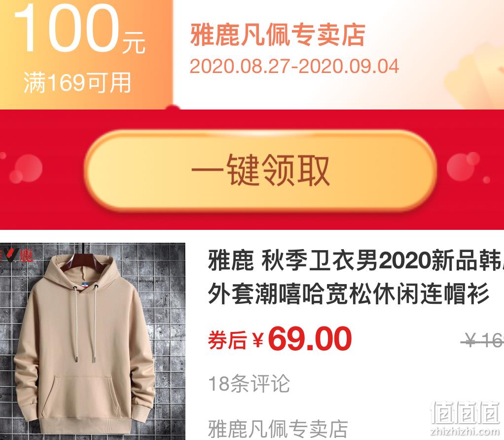Tap the struck-through original price

pos(483,340)
